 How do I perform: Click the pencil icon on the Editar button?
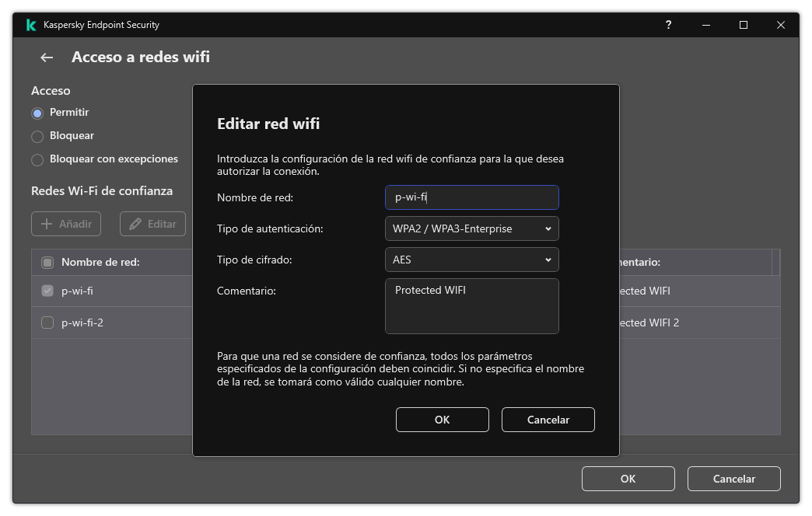(138, 224)
